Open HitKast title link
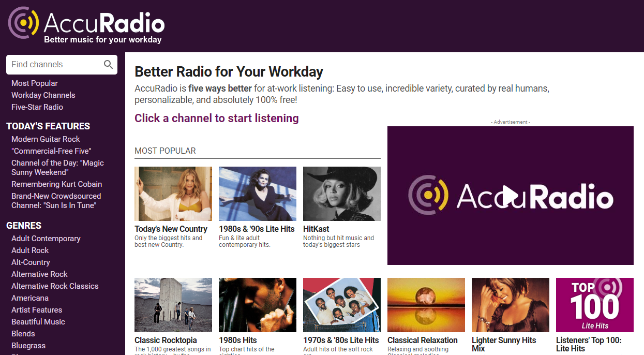 (x=316, y=229)
